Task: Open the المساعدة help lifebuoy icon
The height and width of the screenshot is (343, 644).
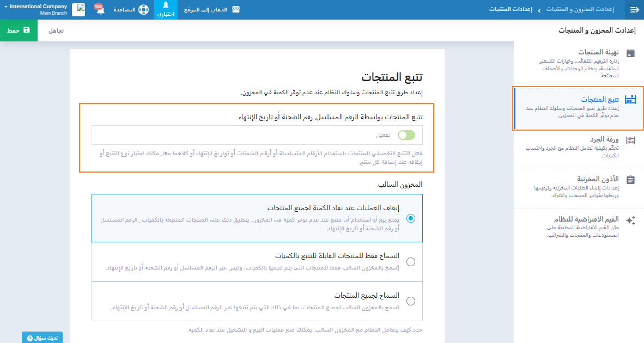Action: coord(143,10)
